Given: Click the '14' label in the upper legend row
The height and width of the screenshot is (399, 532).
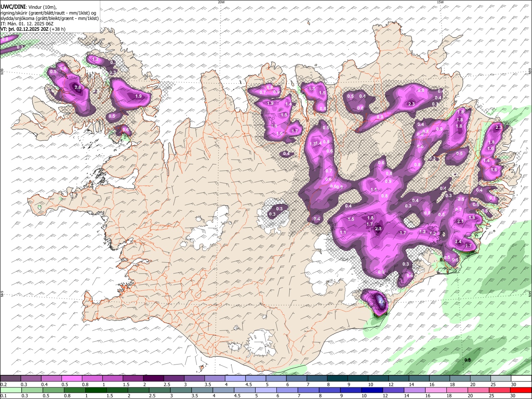Looking at the screenshot, I should (411, 384).
